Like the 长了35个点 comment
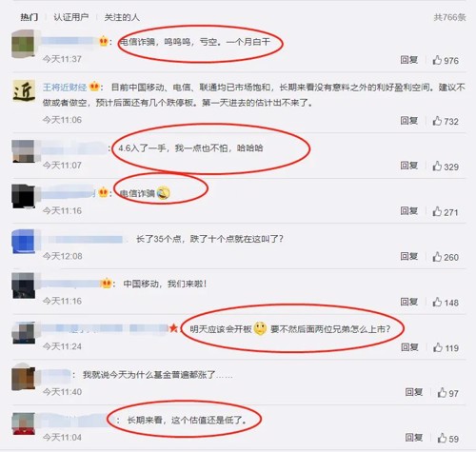 tap(437, 257)
